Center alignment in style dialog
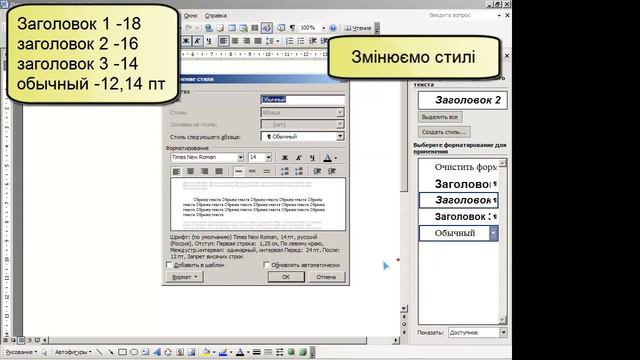The width and height of the screenshot is (640, 360). click(190, 171)
